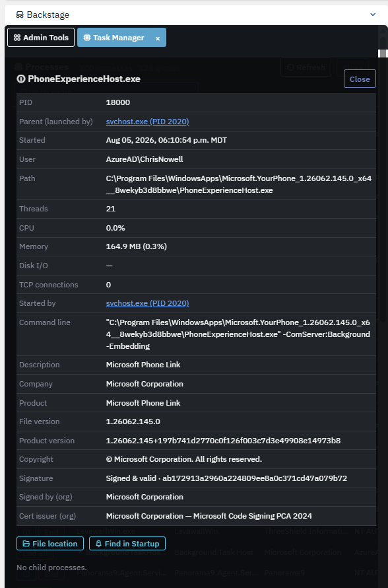Click the Admin Tools grid icon
This screenshot has width=388, height=588.
pyautogui.click(x=17, y=38)
